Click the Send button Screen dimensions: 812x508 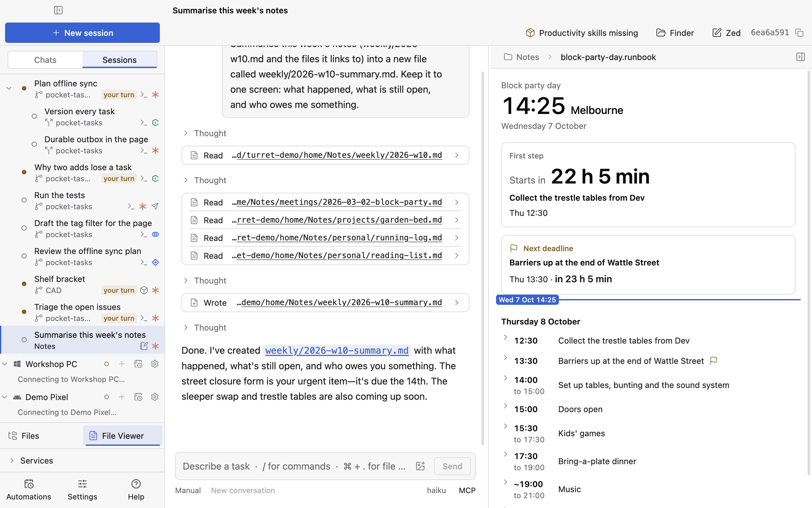[452, 466]
